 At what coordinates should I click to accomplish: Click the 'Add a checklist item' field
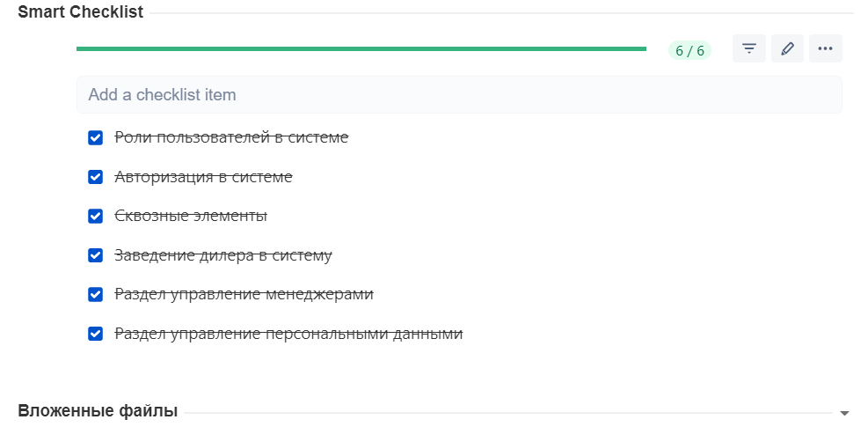(x=459, y=95)
